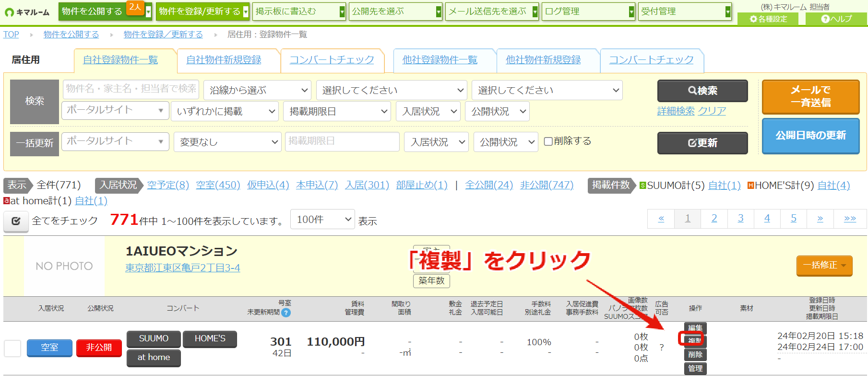Expand the first 選択してください dropdown
This screenshot has width=868, height=384.
[x=392, y=90]
